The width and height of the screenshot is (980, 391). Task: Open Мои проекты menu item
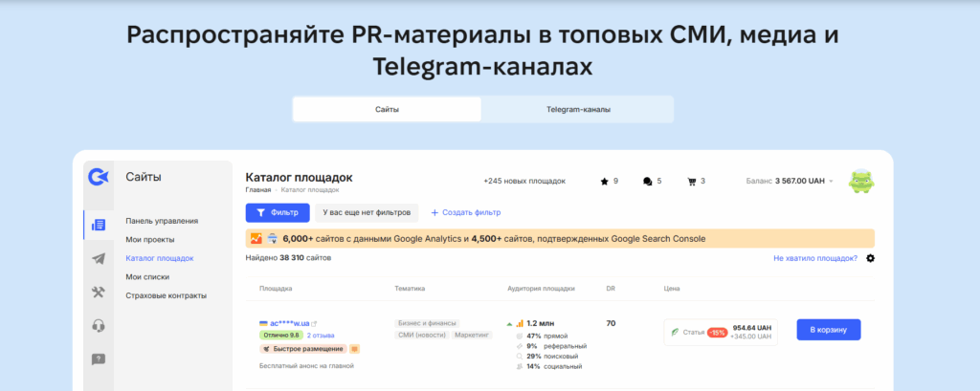pyautogui.click(x=150, y=239)
